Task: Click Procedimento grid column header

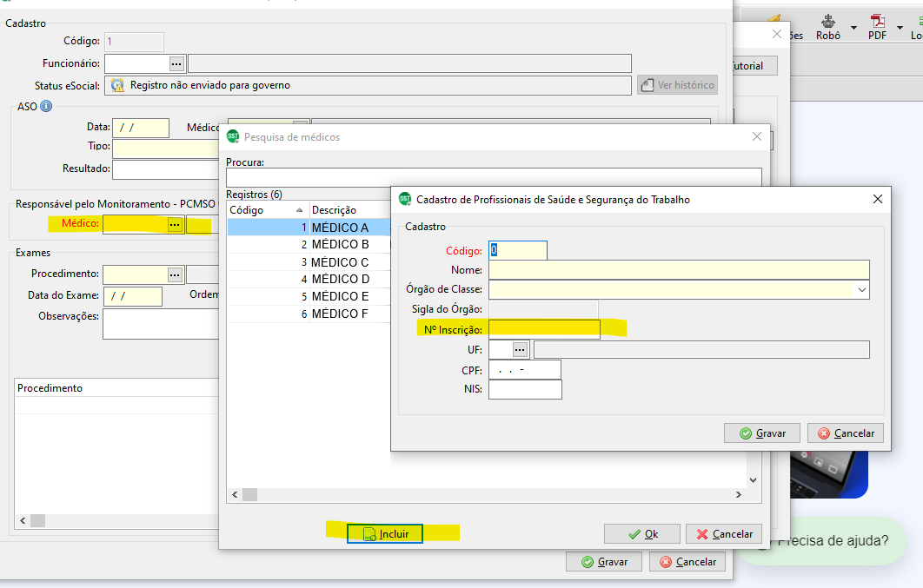Action: (x=116, y=388)
